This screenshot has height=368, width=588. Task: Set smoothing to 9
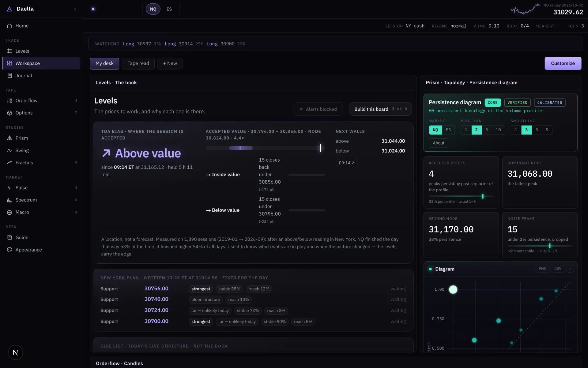(x=547, y=130)
